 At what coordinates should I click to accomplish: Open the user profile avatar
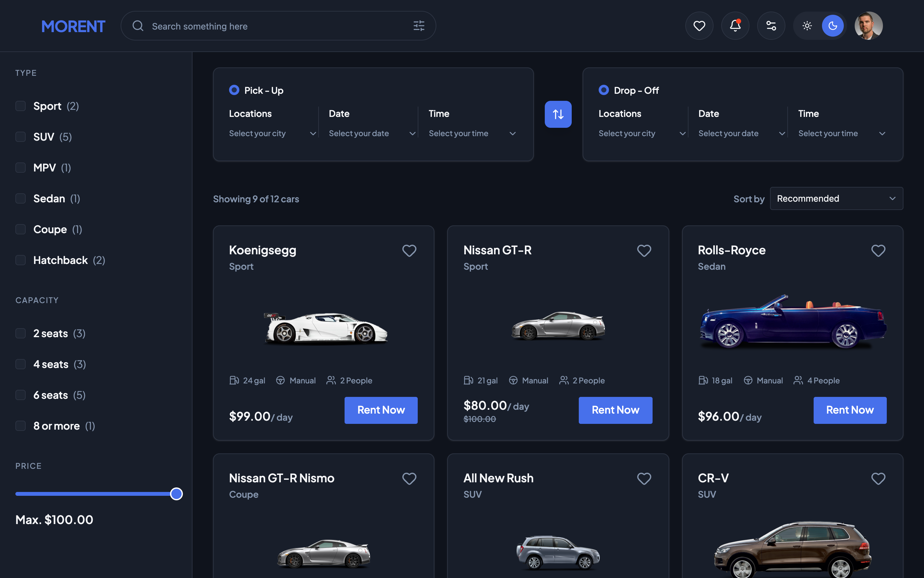(x=868, y=26)
